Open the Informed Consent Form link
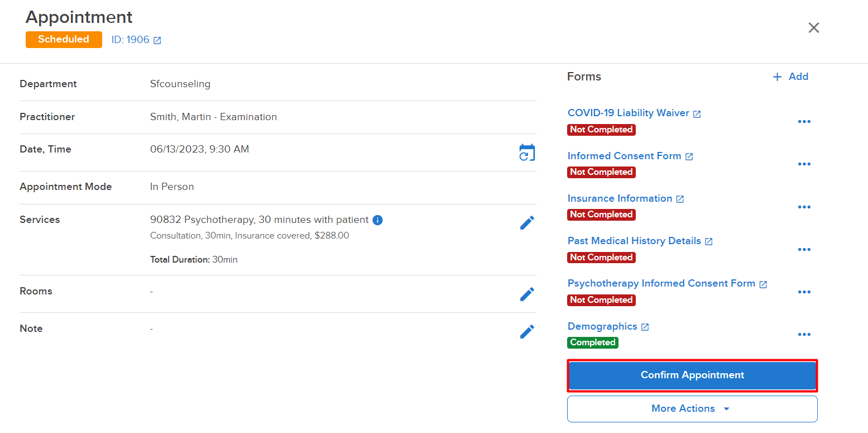Viewport: 868px width, 433px height. [624, 156]
